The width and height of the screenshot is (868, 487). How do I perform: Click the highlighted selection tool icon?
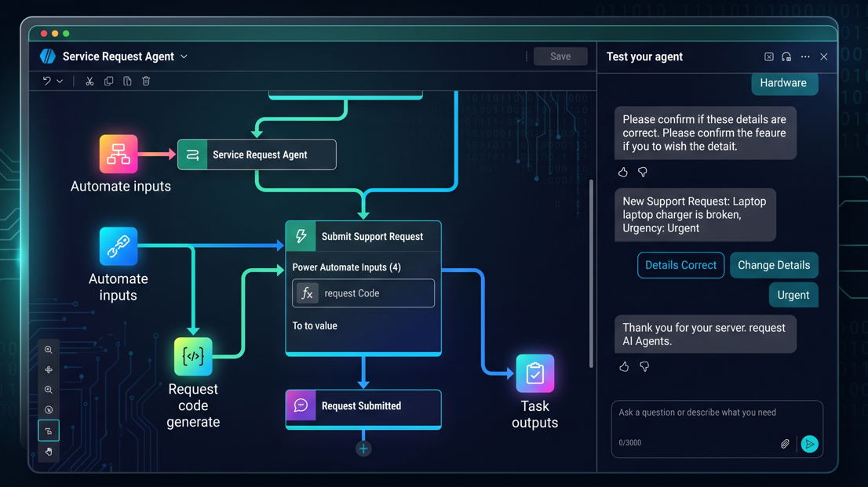(49, 431)
